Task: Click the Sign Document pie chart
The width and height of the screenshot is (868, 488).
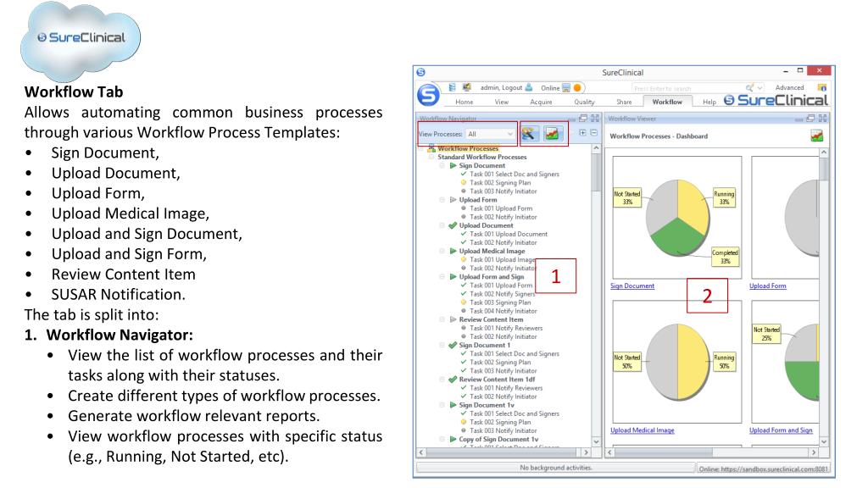Action: point(677,218)
